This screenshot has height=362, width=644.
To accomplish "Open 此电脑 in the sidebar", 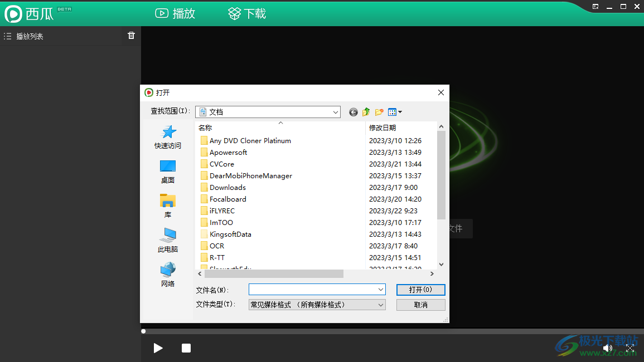I will (x=168, y=239).
